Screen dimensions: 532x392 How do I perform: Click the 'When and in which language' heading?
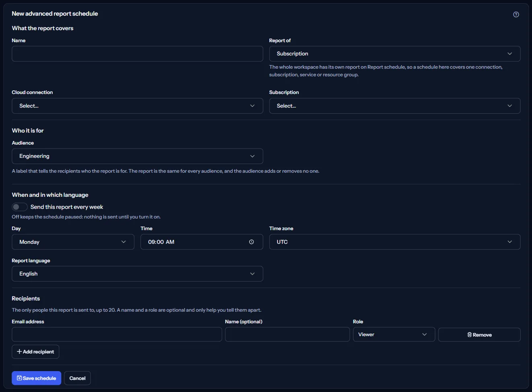[50, 195]
